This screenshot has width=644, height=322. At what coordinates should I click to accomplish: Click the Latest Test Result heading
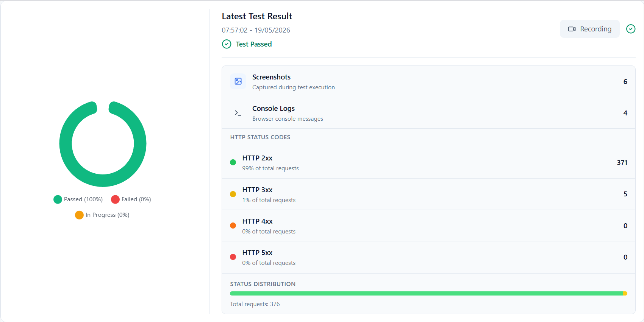pyautogui.click(x=257, y=16)
